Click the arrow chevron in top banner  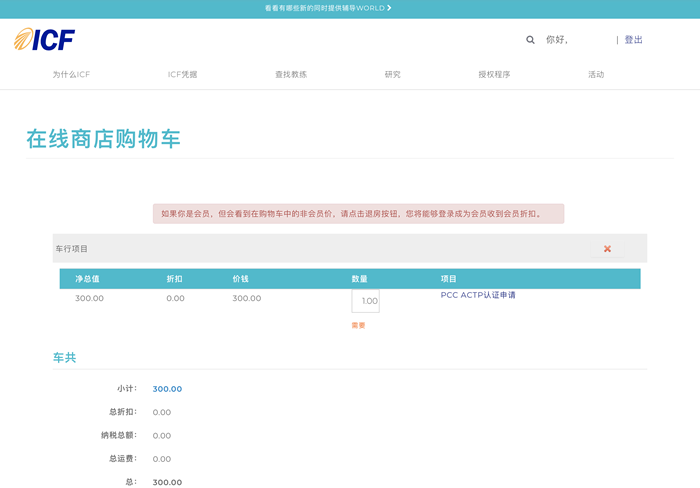click(x=389, y=8)
